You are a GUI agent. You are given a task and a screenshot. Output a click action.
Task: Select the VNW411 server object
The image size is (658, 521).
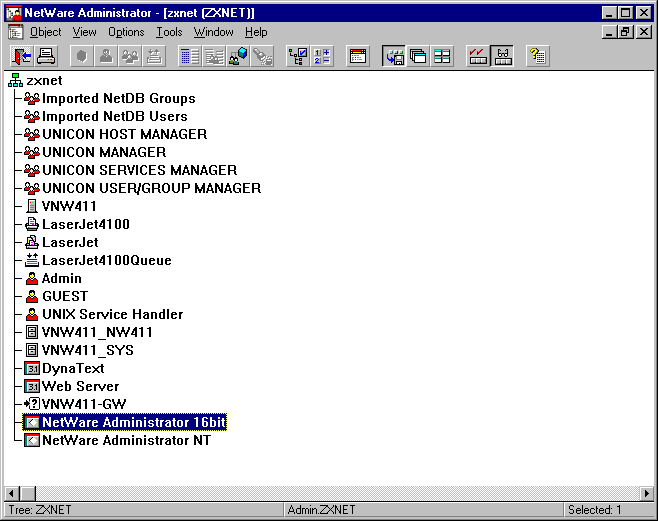(x=60, y=206)
